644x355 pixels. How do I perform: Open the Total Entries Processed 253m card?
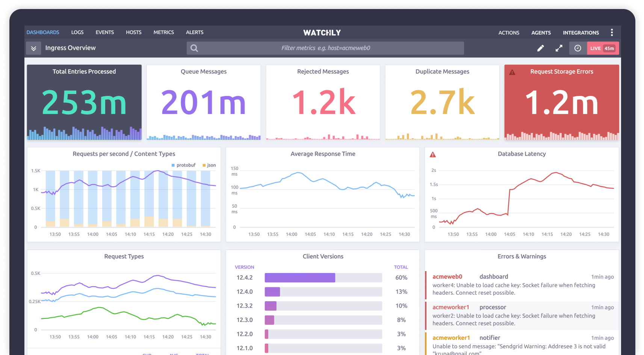pyautogui.click(x=84, y=102)
